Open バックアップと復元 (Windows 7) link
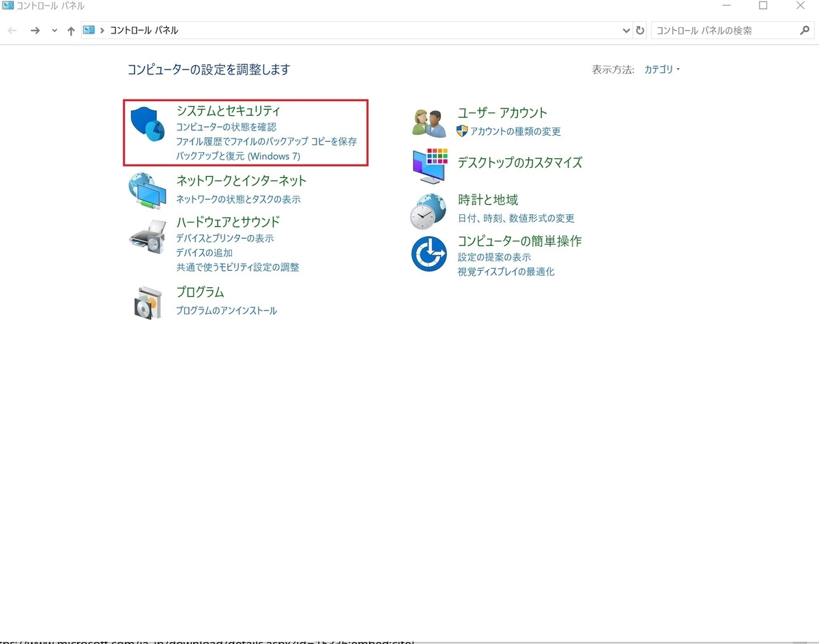The height and width of the screenshot is (644, 819). [x=239, y=156]
